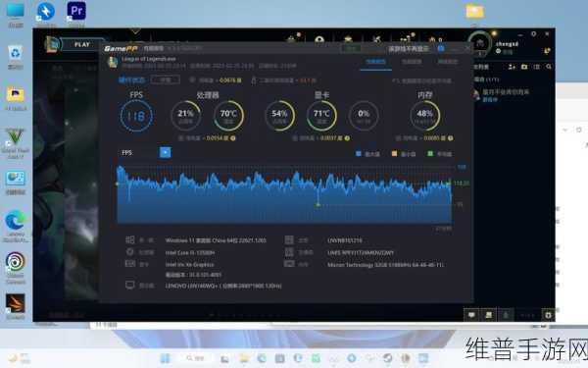Click the hard disk icon in info list
The height and width of the screenshot is (368, 588).
pyautogui.click(x=289, y=252)
